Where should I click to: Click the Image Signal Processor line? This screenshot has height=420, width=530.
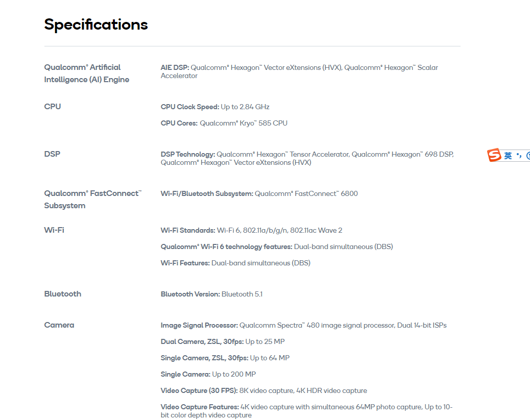click(x=303, y=326)
